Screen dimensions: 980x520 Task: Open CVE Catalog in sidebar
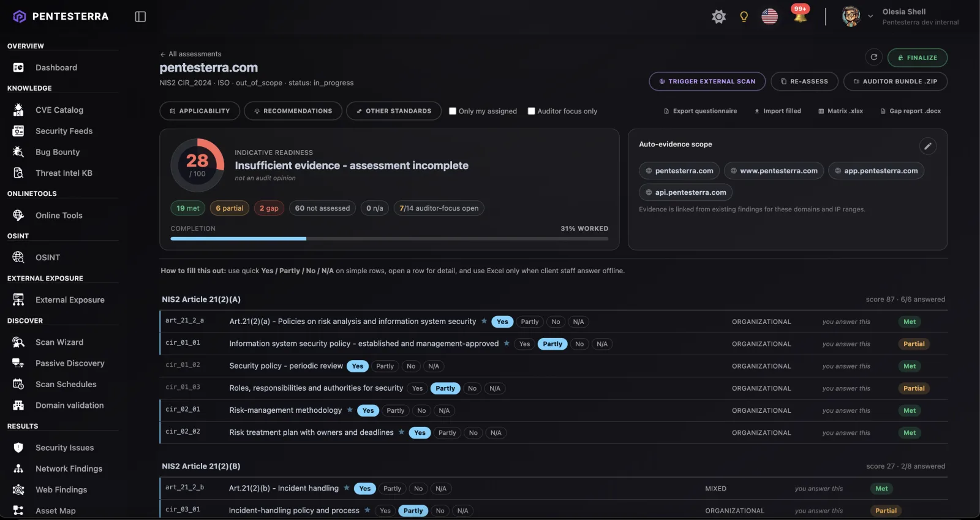(x=59, y=110)
